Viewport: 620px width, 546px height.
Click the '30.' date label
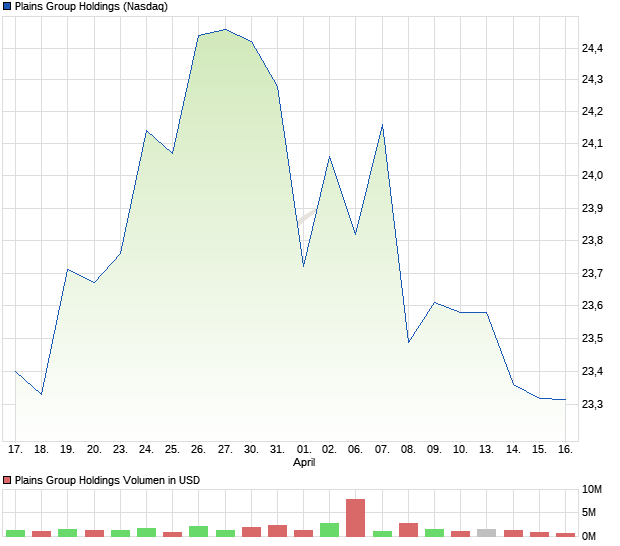coord(251,450)
